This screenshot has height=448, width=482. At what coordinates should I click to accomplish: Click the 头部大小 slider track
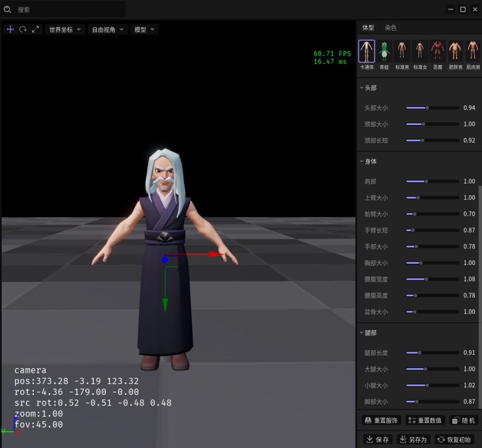click(432, 108)
